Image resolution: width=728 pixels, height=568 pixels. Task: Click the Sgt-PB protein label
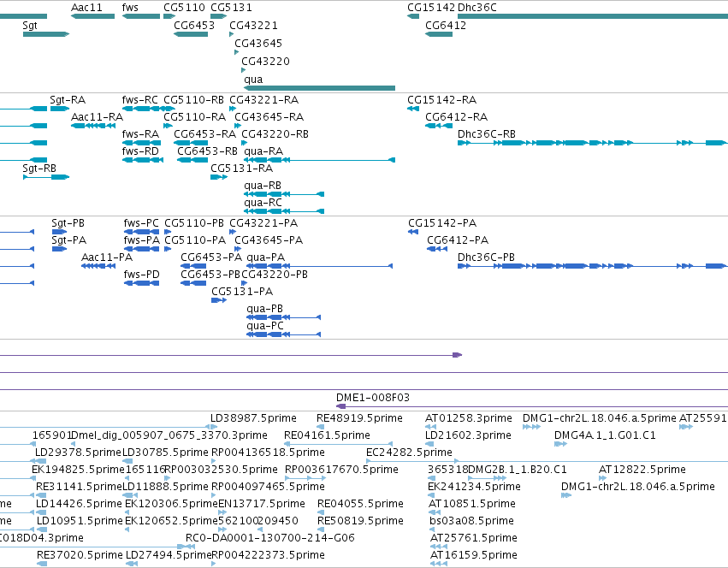pos(68,223)
